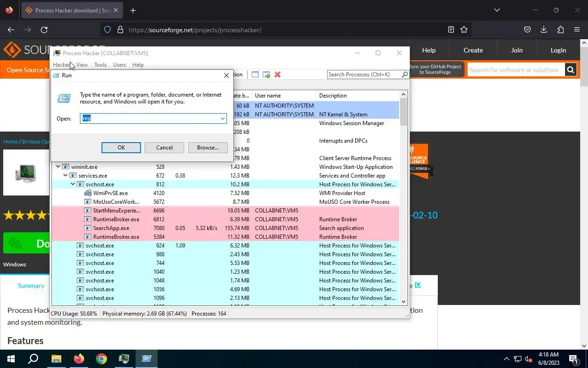This screenshot has width=588, height=368.
Task: Click the SourceForge Join link
Action: click(517, 50)
